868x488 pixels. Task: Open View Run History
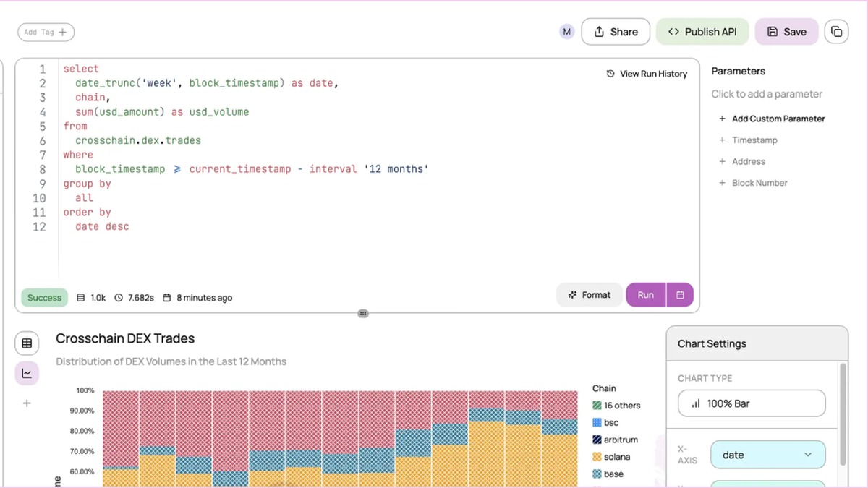point(647,74)
